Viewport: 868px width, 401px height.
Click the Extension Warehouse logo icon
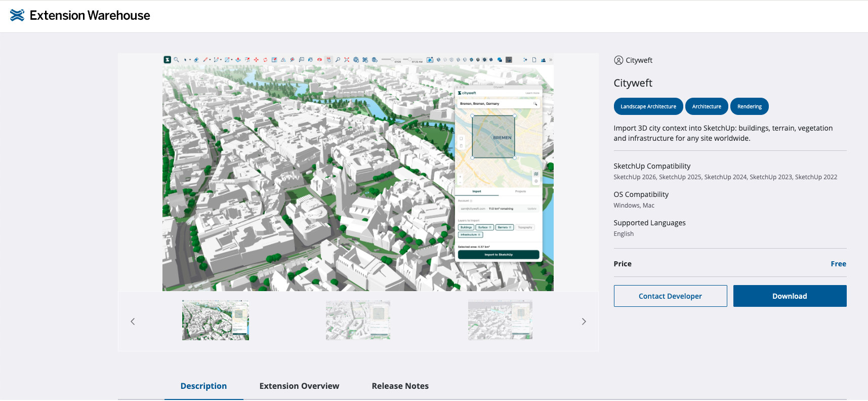coord(17,15)
